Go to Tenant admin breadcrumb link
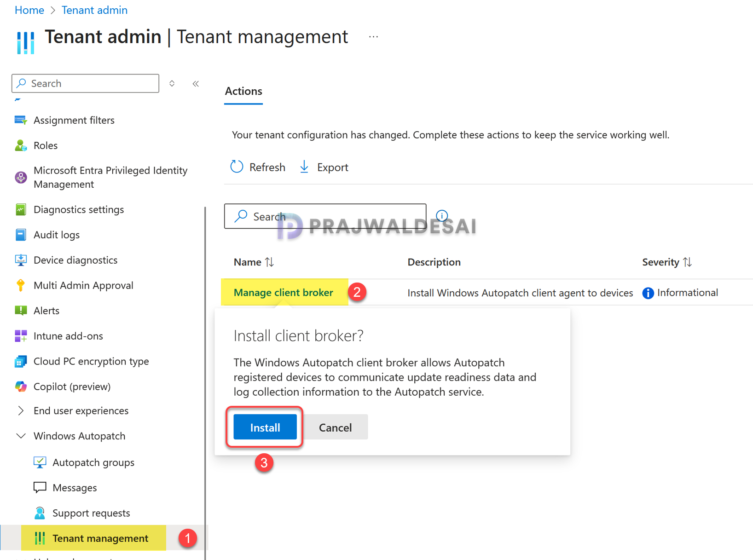 coord(94,10)
